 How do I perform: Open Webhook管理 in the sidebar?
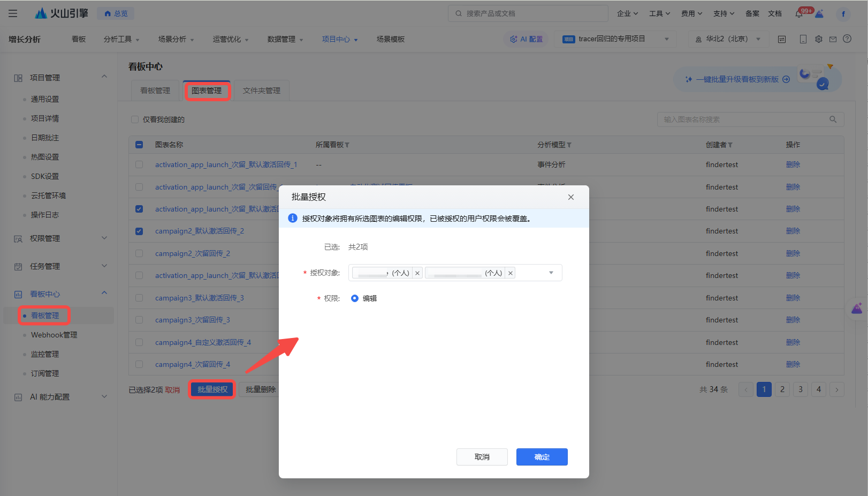54,335
